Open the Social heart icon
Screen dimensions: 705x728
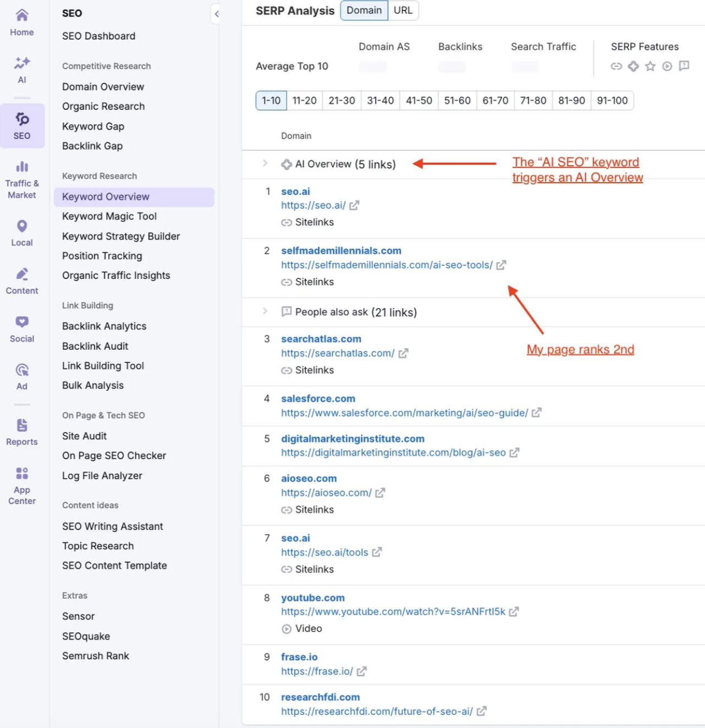tap(22, 322)
